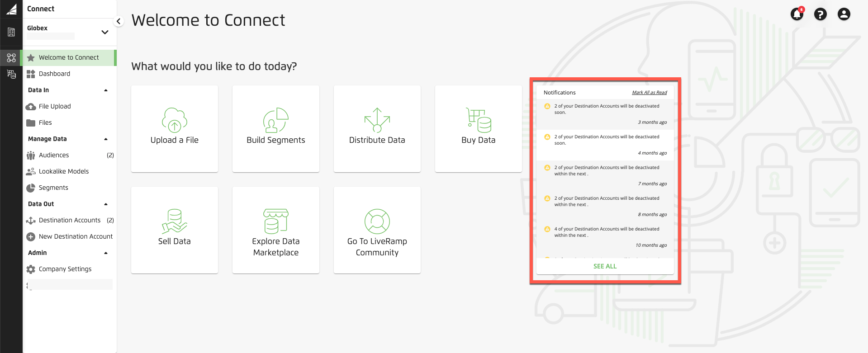Click Mark All as Read link
The height and width of the screenshot is (353, 868).
(650, 93)
